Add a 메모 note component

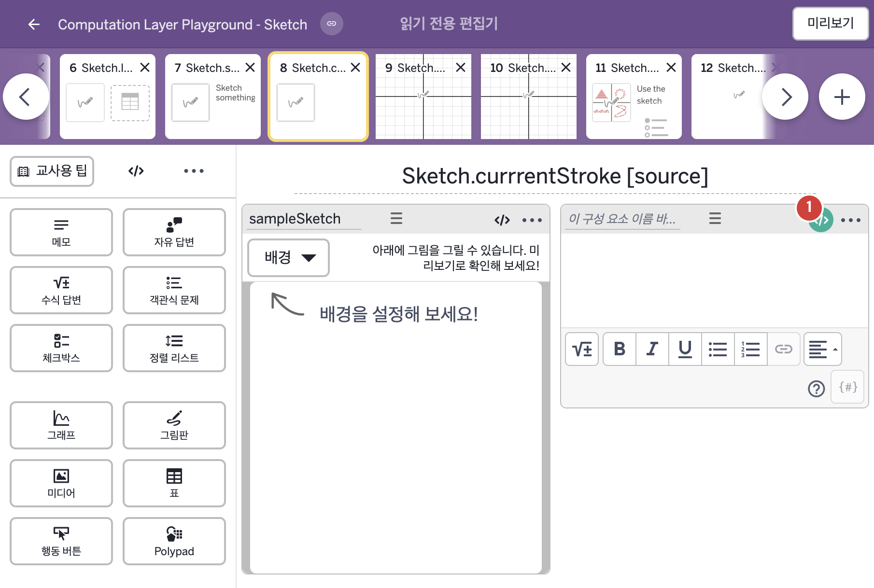[x=61, y=232]
